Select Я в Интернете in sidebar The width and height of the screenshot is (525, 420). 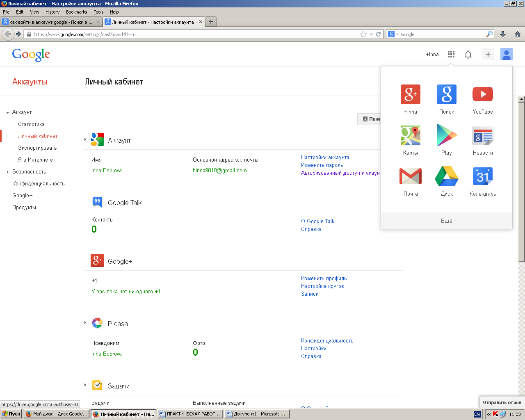pos(35,160)
